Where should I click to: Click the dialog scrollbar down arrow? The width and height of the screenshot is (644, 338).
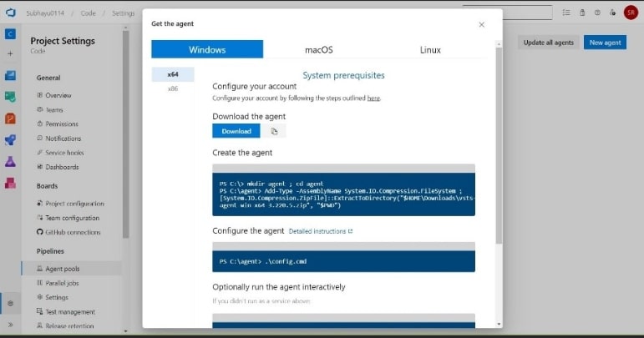pyautogui.click(x=499, y=324)
